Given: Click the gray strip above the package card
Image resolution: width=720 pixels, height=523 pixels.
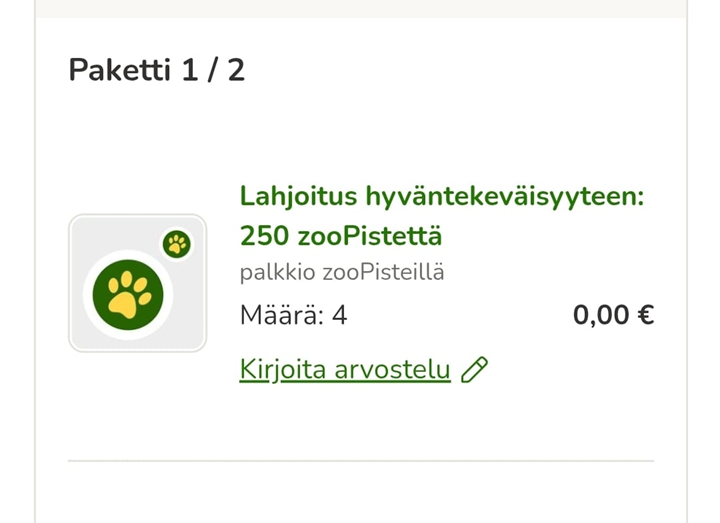Looking at the screenshot, I should [360, 8].
